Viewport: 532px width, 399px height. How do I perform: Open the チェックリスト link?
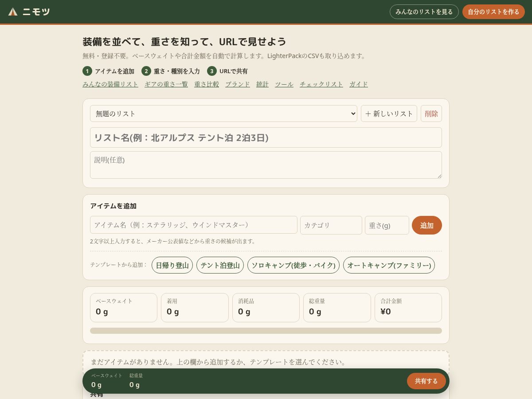321,84
